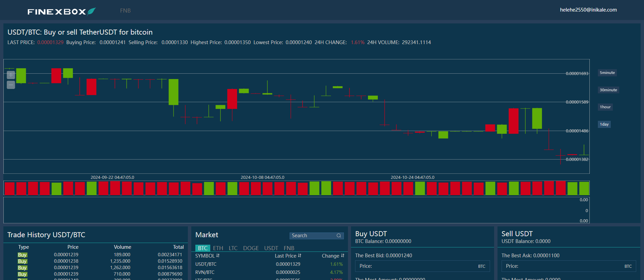Click the Sell USDT Price input
This screenshot has height=280, width=644.
click(x=569, y=266)
